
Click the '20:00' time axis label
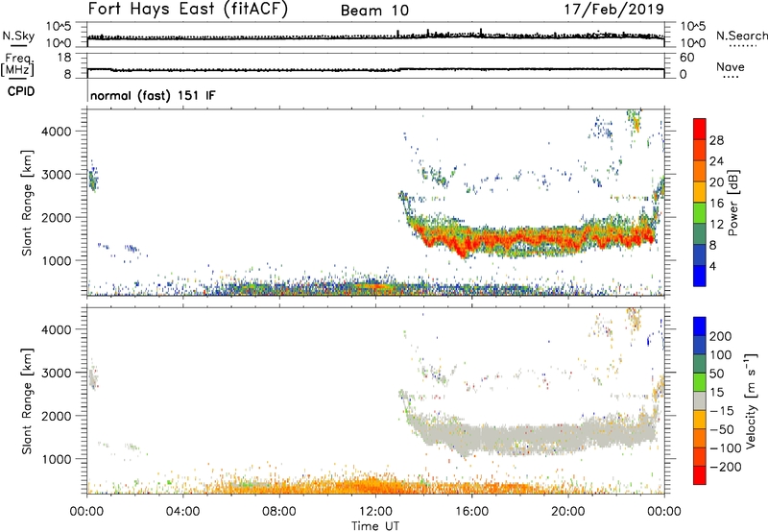coord(567,512)
